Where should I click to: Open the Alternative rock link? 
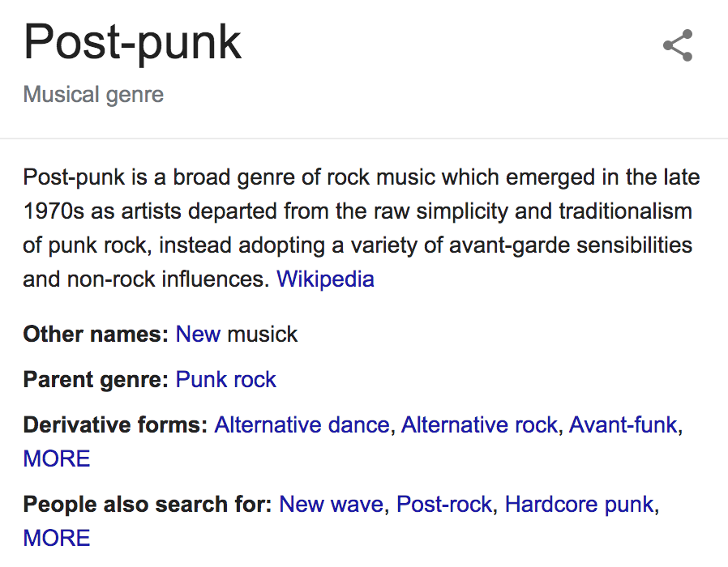[479, 424]
